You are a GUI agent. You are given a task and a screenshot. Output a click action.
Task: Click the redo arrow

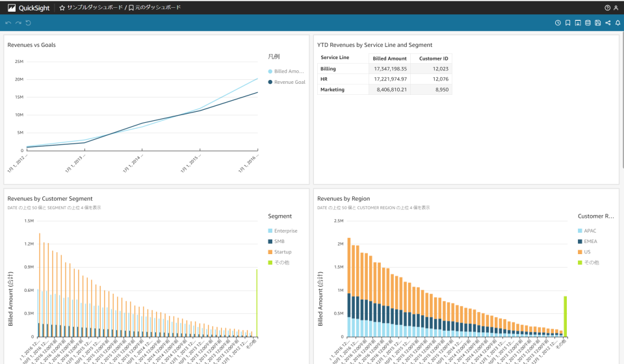coord(18,23)
